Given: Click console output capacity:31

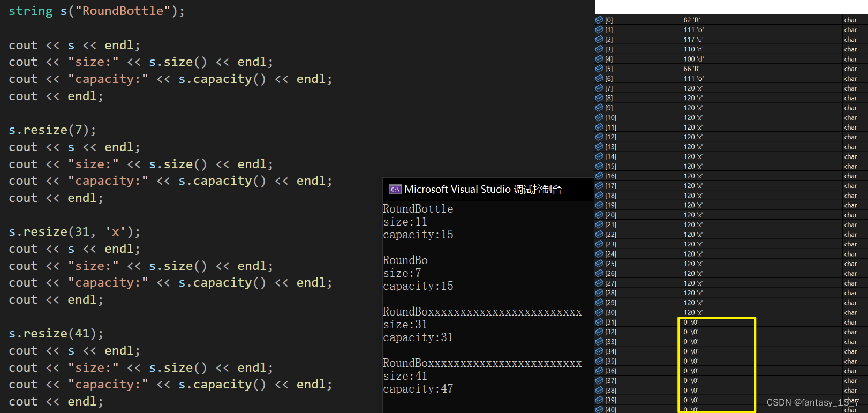Looking at the screenshot, I should pyautogui.click(x=418, y=337).
